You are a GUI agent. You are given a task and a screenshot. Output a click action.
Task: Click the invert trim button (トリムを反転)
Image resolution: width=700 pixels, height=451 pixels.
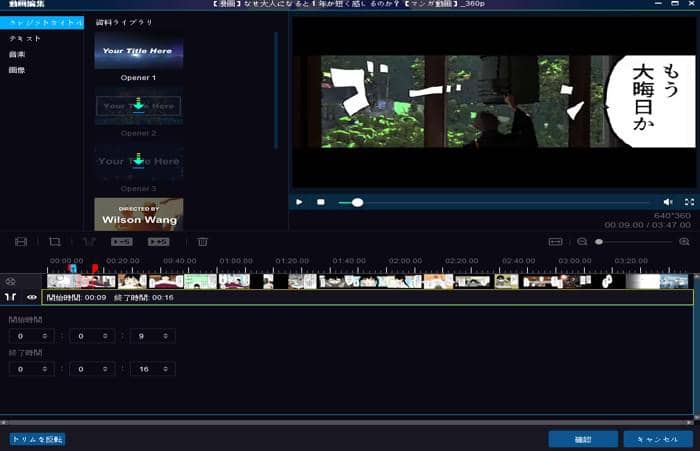coord(38,439)
